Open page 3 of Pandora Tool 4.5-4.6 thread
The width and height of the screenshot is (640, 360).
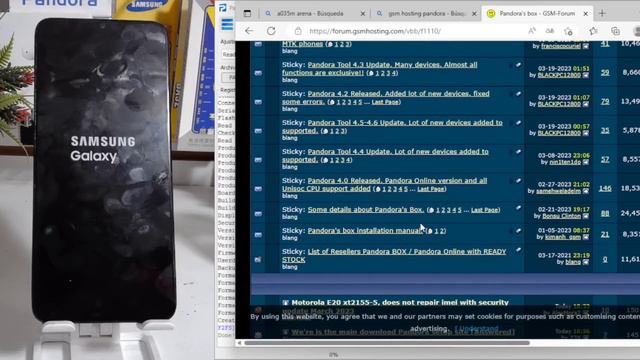343,131
